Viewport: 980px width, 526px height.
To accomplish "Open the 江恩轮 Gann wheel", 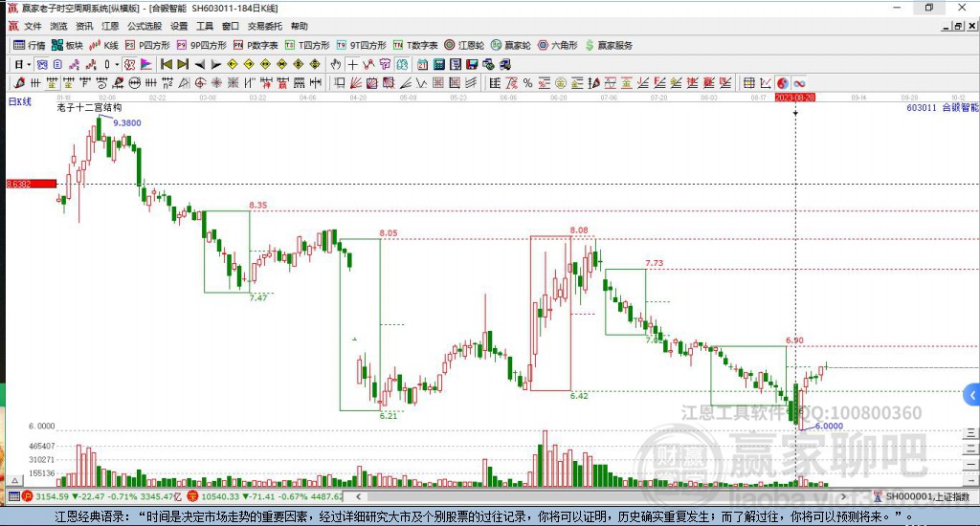I will (464, 45).
